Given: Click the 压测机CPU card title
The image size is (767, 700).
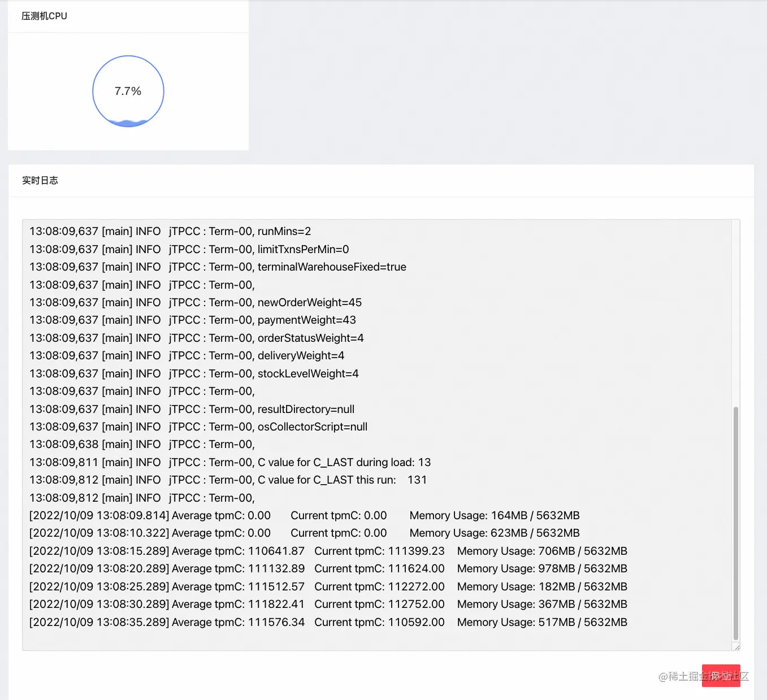Looking at the screenshot, I should [44, 16].
